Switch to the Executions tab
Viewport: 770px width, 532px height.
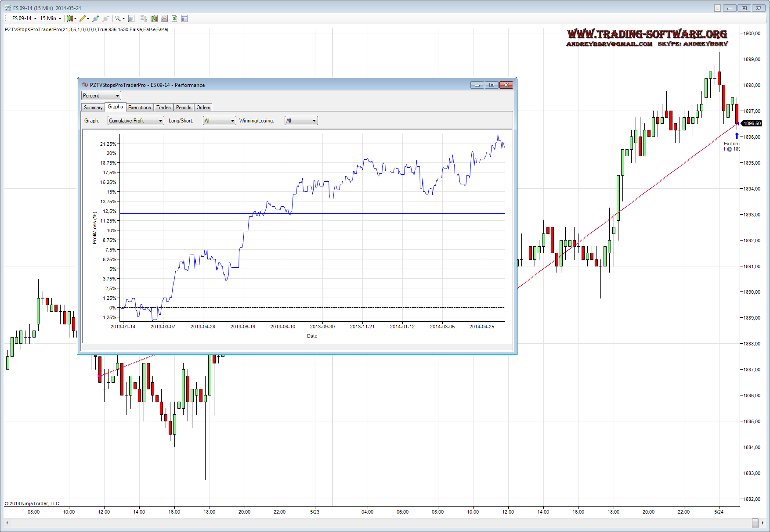[x=139, y=108]
